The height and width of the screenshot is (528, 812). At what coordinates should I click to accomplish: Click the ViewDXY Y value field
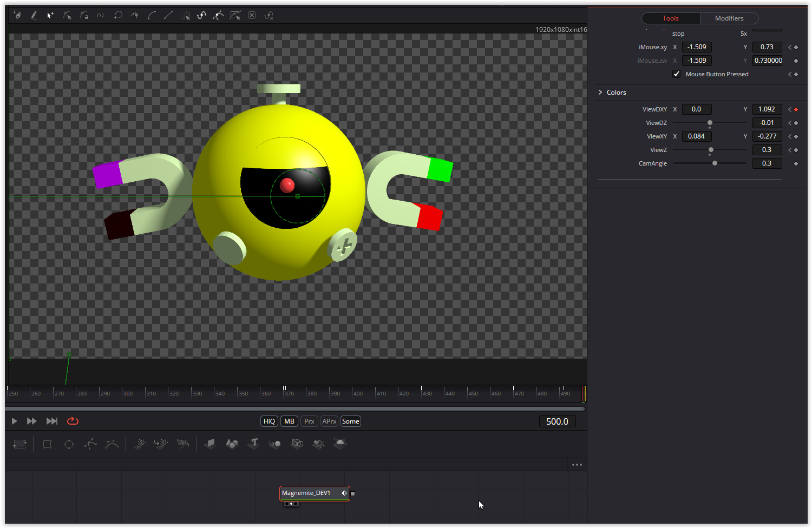coord(767,109)
